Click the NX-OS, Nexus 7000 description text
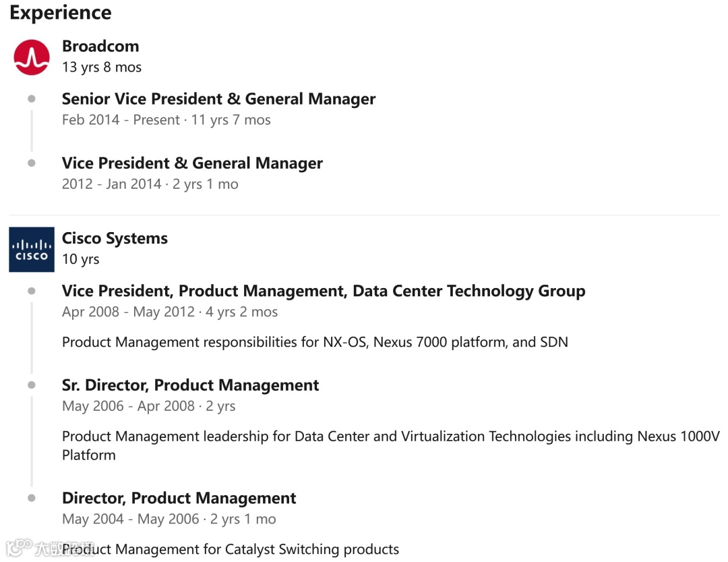Image resolution: width=728 pixels, height=562 pixels. coord(315,342)
